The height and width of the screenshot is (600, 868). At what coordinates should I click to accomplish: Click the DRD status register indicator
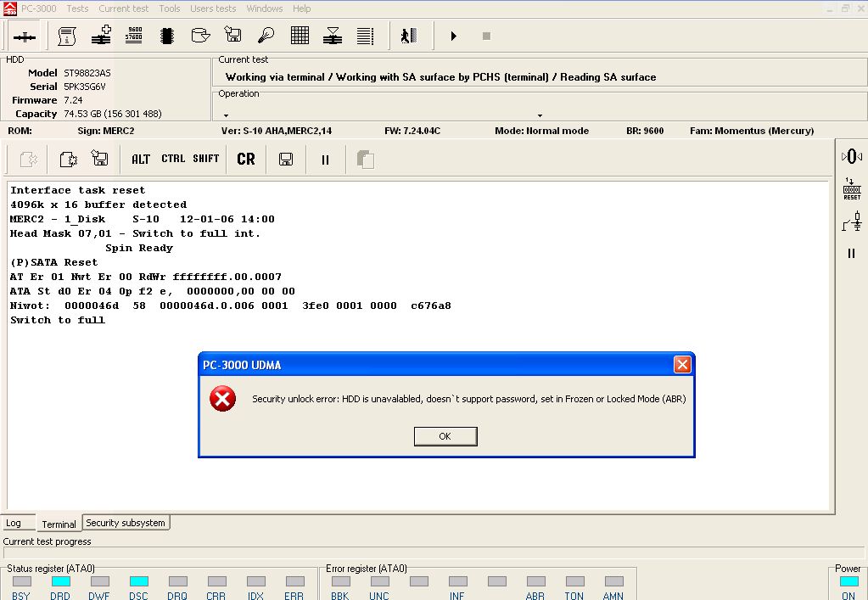pyautogui.click(x=60, y=581)
